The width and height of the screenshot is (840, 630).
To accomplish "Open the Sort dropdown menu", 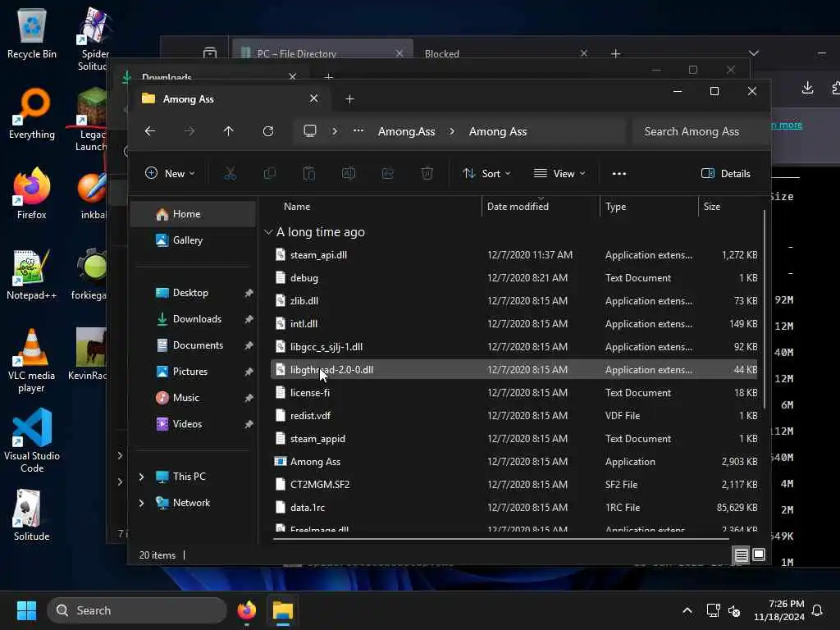I will pos(486,174).
